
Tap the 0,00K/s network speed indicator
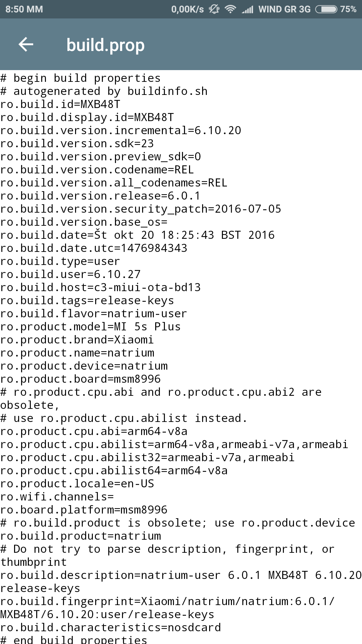pos(187,9)
